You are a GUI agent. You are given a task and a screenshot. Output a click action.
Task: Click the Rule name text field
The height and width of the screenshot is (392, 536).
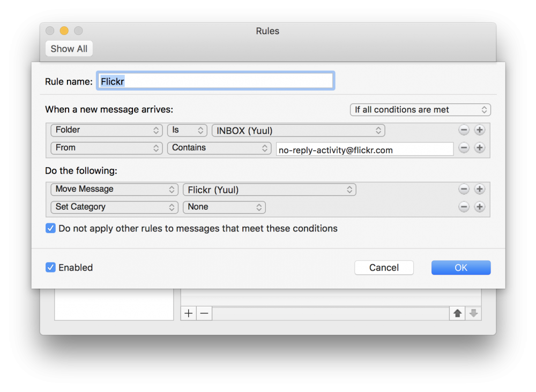(215, 81)
